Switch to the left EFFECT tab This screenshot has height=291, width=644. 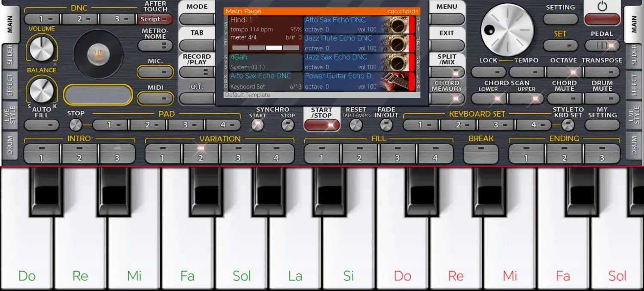point(9,85)
